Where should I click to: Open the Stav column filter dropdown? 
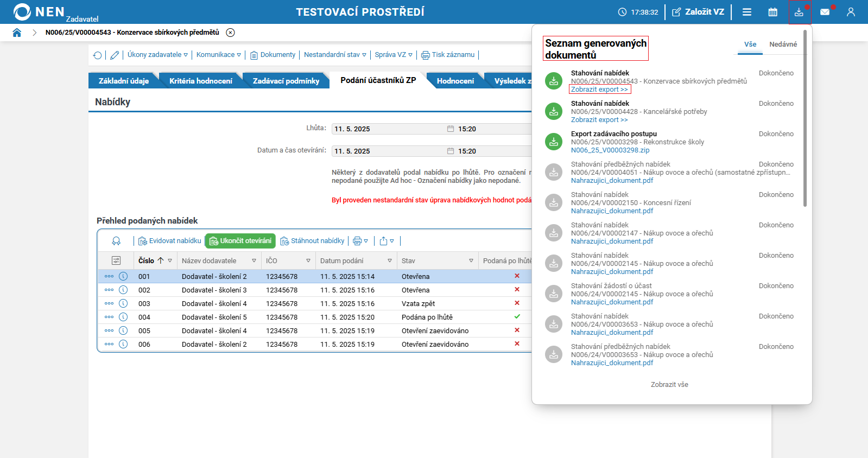coord(471,261)
